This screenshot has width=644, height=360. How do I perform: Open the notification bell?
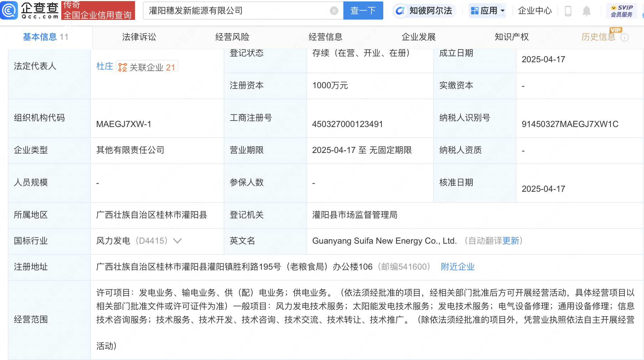tap(587, 11)
